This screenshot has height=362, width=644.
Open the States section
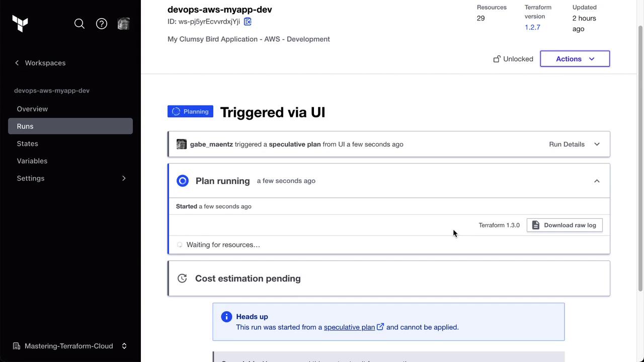point(27,144)
